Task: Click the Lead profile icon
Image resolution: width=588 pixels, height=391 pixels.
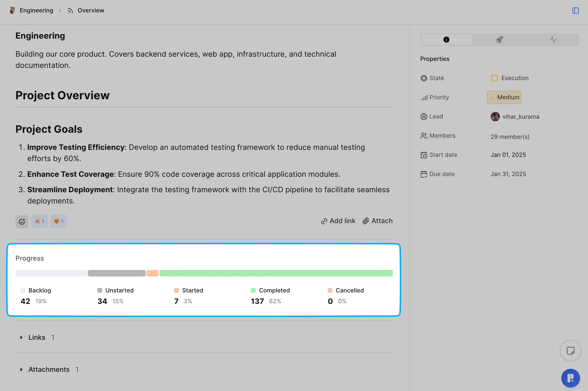Action: tap(495, 117)
